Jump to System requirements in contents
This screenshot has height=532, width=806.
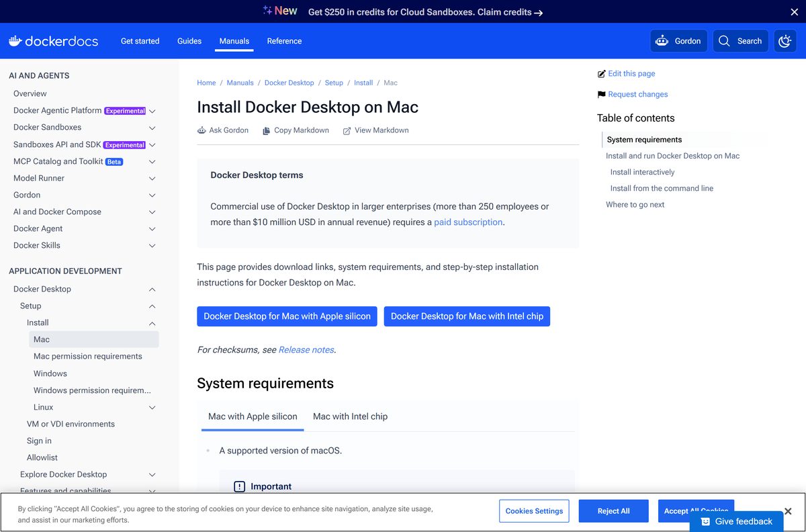pyautogui.click(x=644, y=140)
